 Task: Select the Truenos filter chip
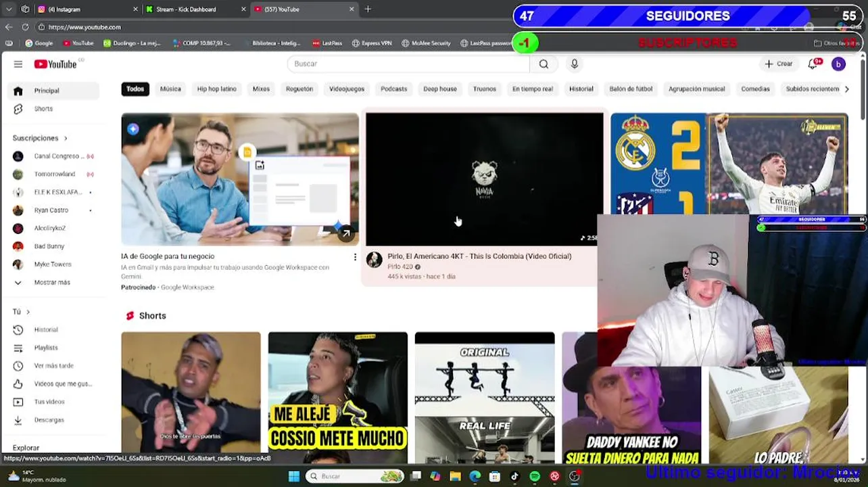point(485,89)
